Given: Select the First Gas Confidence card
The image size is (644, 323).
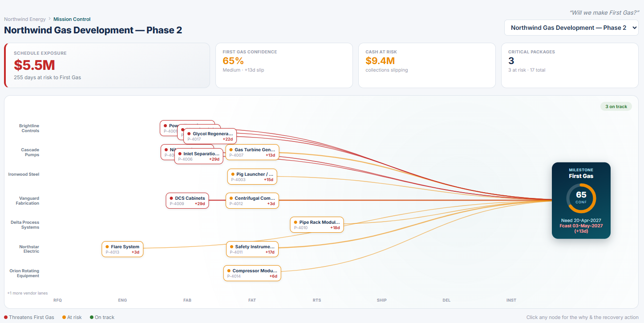Looking at the screenshot, I should tap(284, 65).
